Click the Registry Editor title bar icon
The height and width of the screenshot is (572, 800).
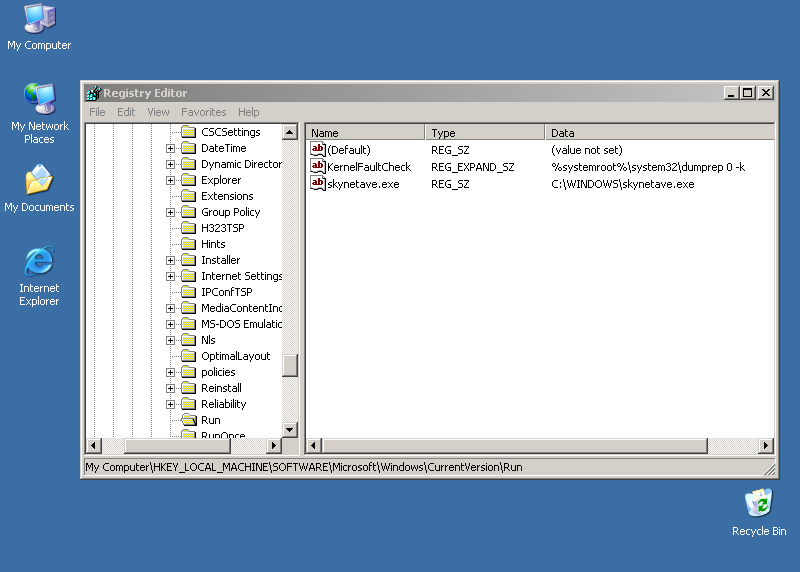pos(93,93)
